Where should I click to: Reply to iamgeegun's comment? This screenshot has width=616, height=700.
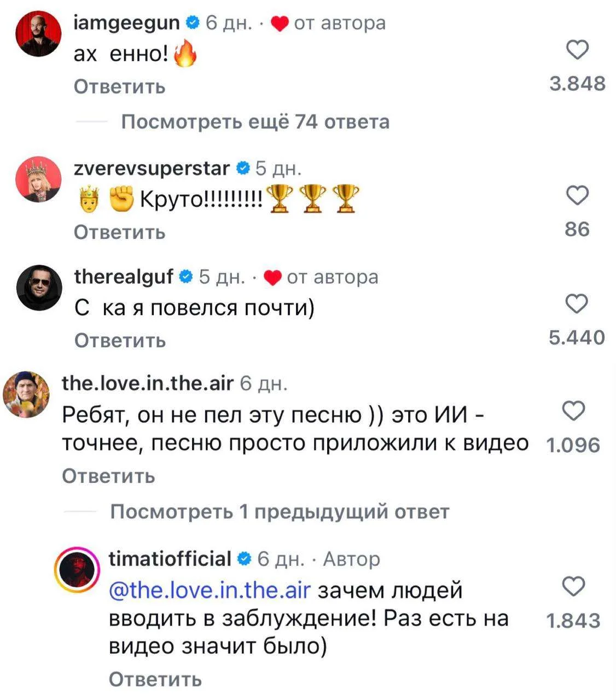point(119,86)
